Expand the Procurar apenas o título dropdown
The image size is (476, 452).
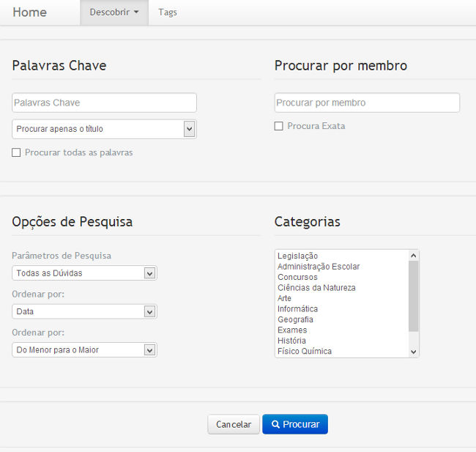(x=104, y=129)
